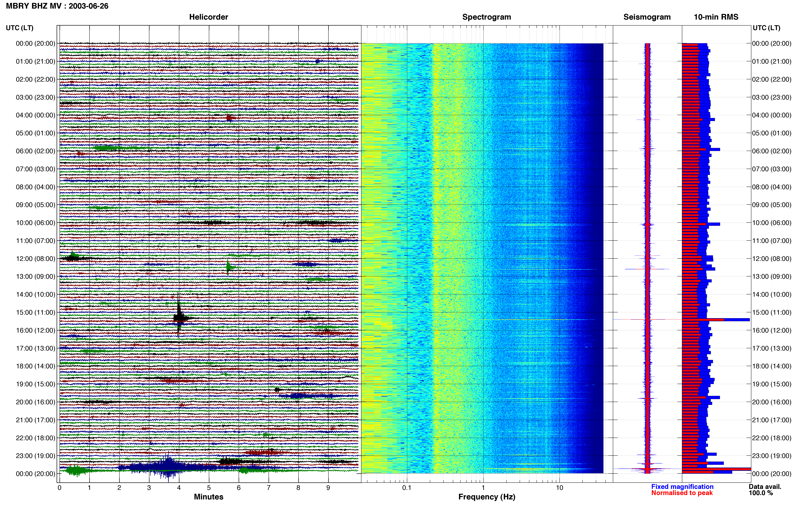Click the '01:00 (21:00)' label on the helicorder axis
The height and width of the screenshot is (508, 812).
(35, 61)
